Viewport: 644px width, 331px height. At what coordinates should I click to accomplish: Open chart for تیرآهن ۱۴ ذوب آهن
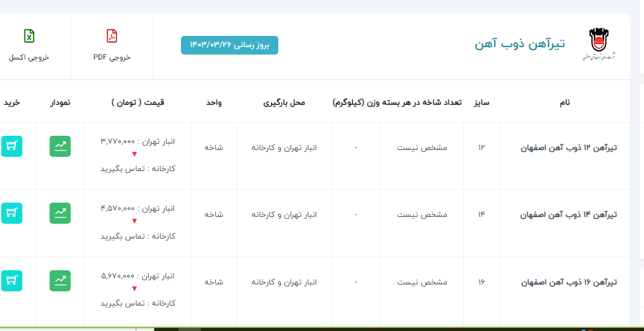pyautogui.click(x=60, y=213)
